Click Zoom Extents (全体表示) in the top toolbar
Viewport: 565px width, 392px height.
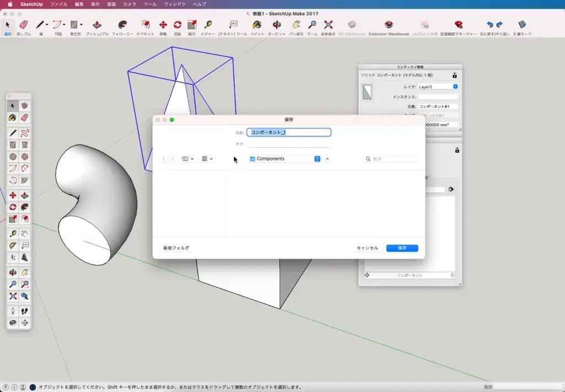coord(328,24)
